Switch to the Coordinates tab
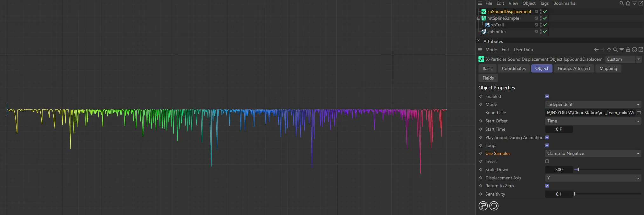 [514, 68]
